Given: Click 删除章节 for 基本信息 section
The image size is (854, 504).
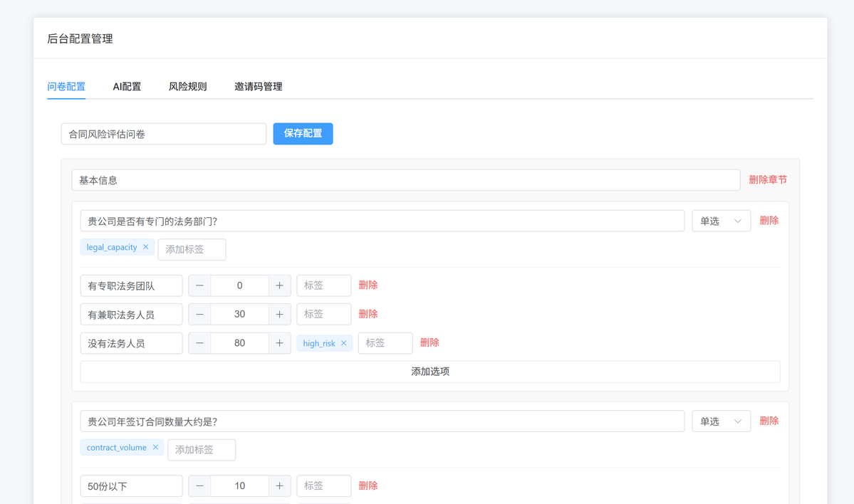Looking at the screenshot, I should [768, 179].
